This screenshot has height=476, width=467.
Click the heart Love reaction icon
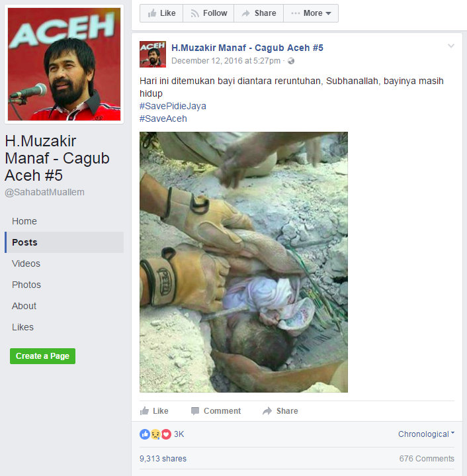[x=166, y=434]
